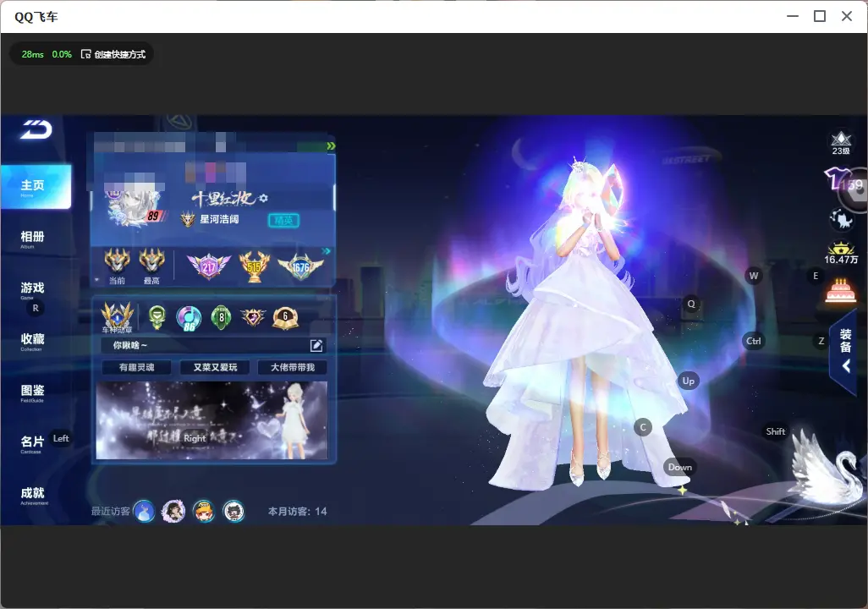Screen dimensions: 868x609
Task: Open the third visitor avatar with yellow hat
Action: click(203, 511)
